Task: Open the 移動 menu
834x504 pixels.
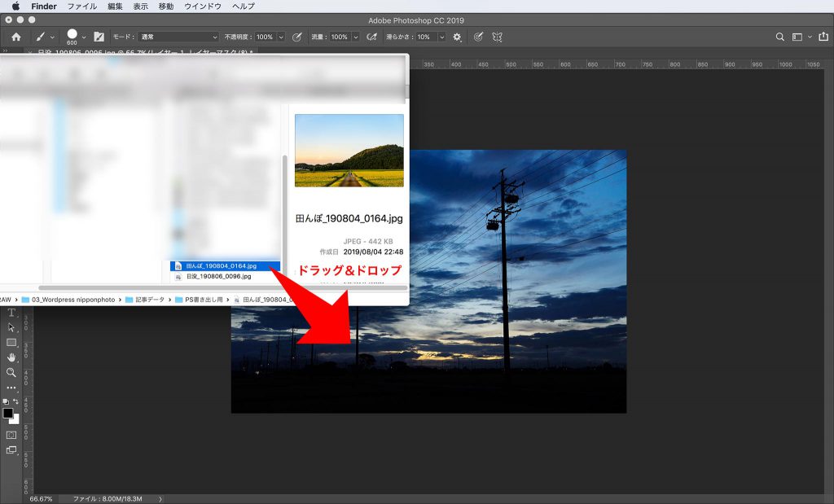Action: [x=166, y=7]
